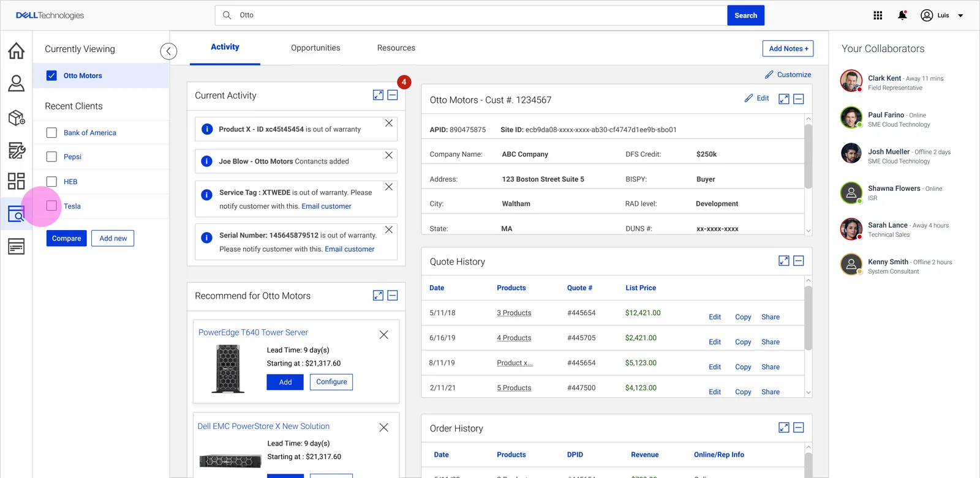Open Paul Farino's collaborator avatar
Viewport: 980px width, 478px height.
tap(851, 118)
